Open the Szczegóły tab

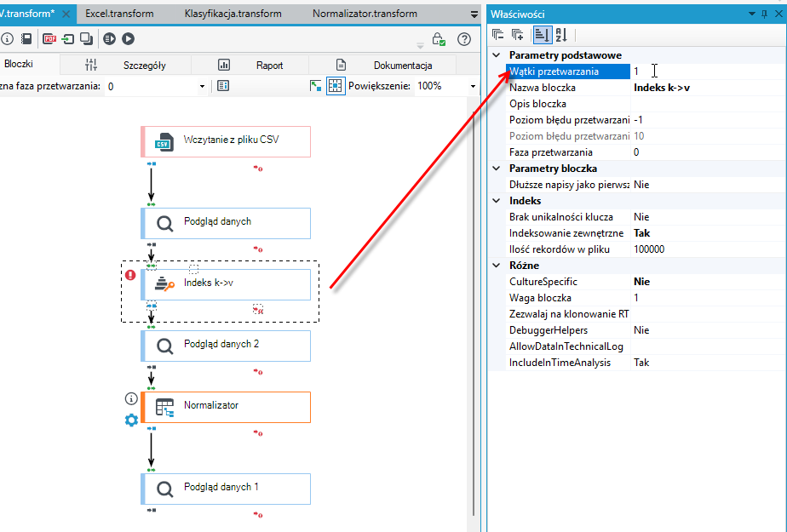click(x=125, y=66)
